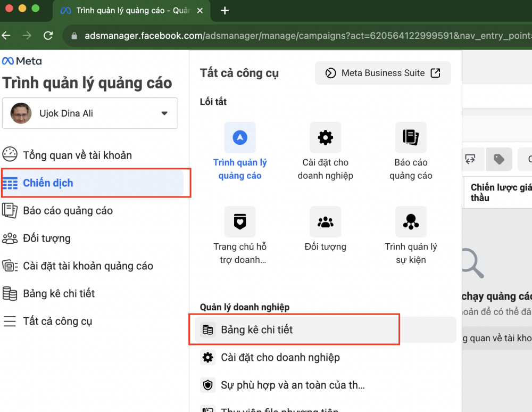Click the Chiến dịch table grid icon
Image resolution: width=532 pixels, height=412 pixels.
tap(10, 183)
